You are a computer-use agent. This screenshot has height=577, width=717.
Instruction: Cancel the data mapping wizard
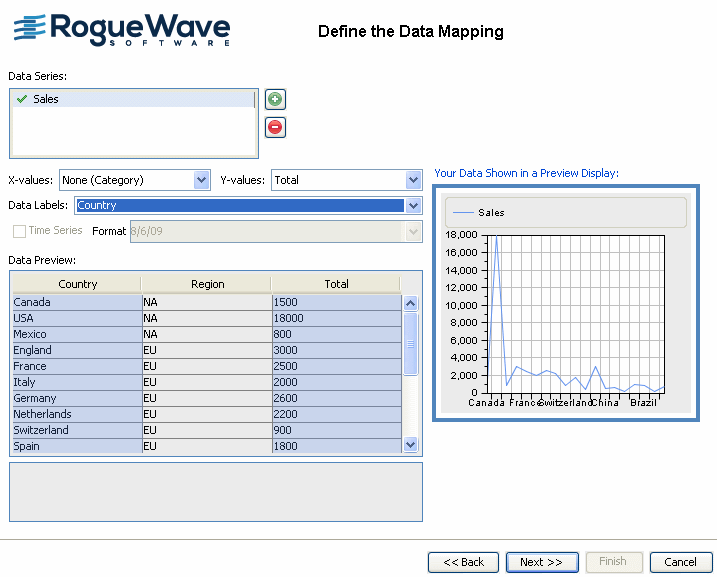coord(680,562)
